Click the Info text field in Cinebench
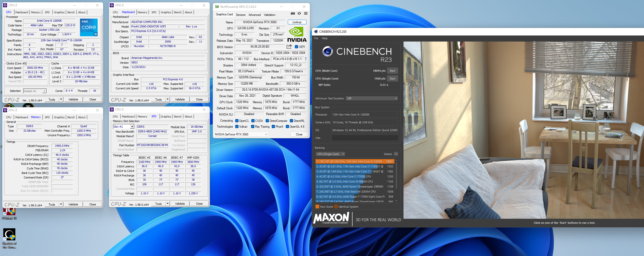644x256 pixels. coord(365,138)
